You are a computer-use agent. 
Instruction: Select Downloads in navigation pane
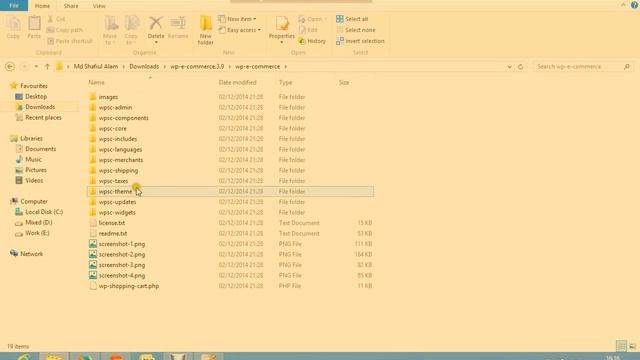pos(40,107)
